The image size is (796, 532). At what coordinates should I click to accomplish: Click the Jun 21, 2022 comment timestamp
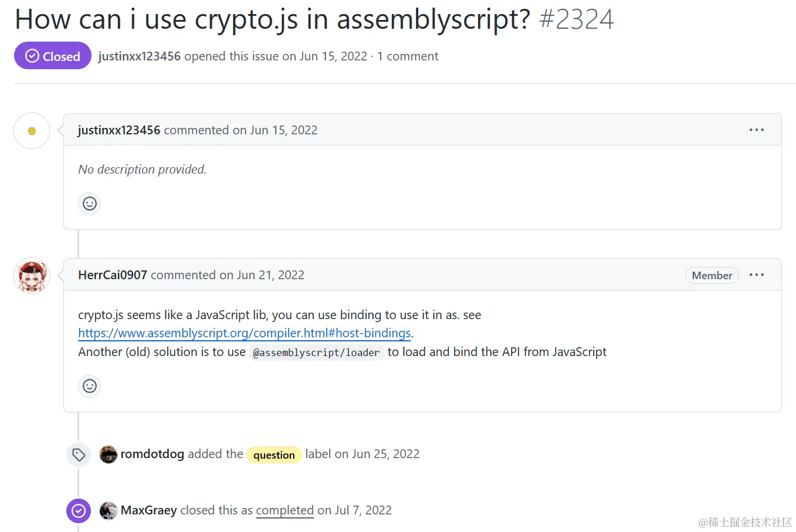[270, 275]
